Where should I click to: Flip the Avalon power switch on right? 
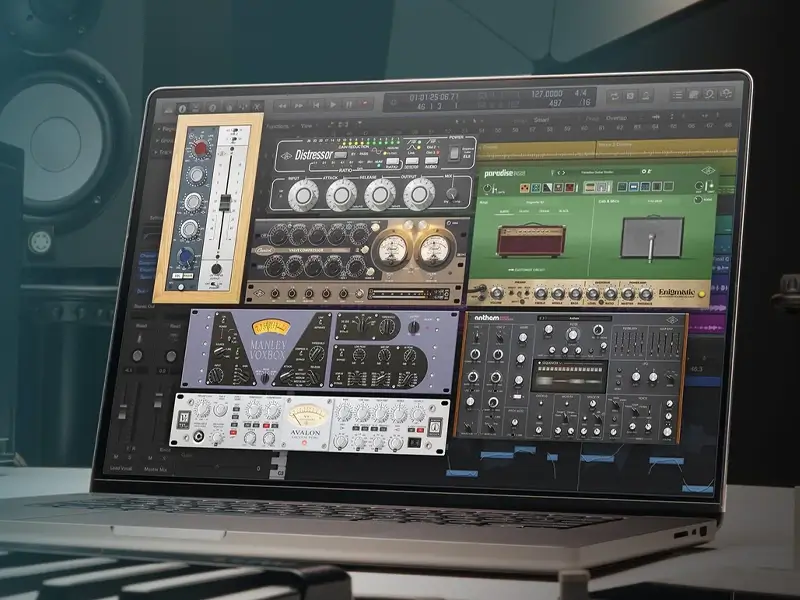pos(414,443)
